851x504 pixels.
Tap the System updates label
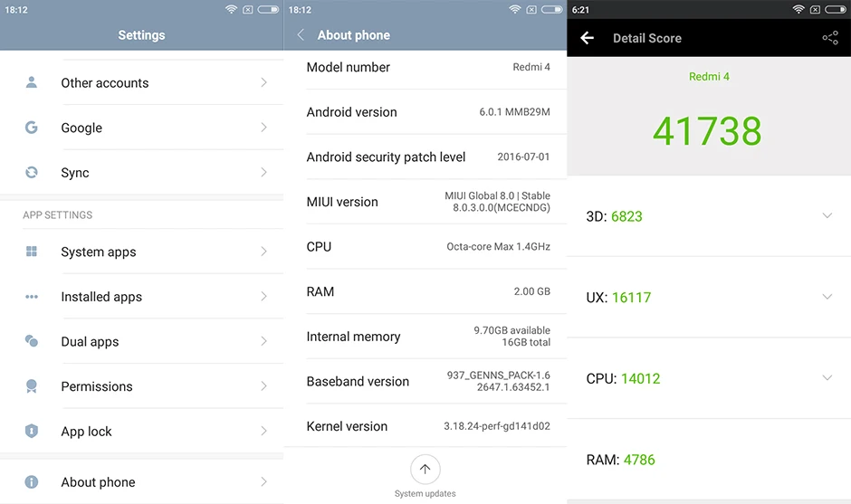coord(425,493)
